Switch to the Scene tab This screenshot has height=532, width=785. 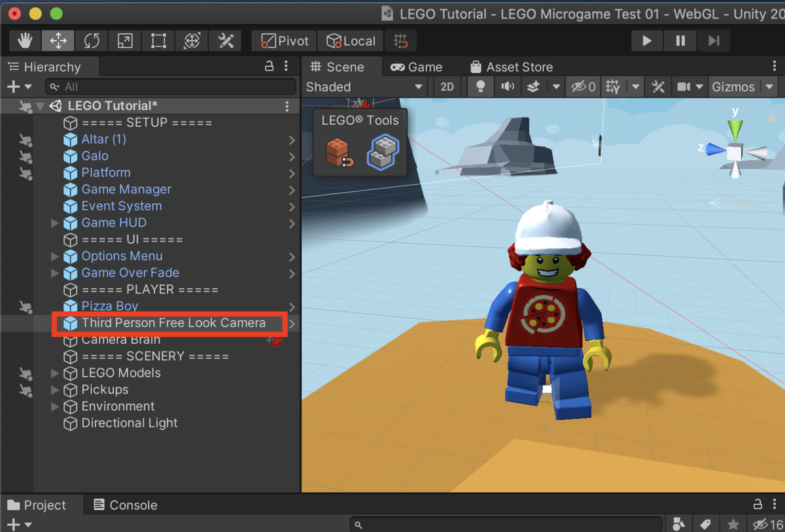click(x=338, y=67)
